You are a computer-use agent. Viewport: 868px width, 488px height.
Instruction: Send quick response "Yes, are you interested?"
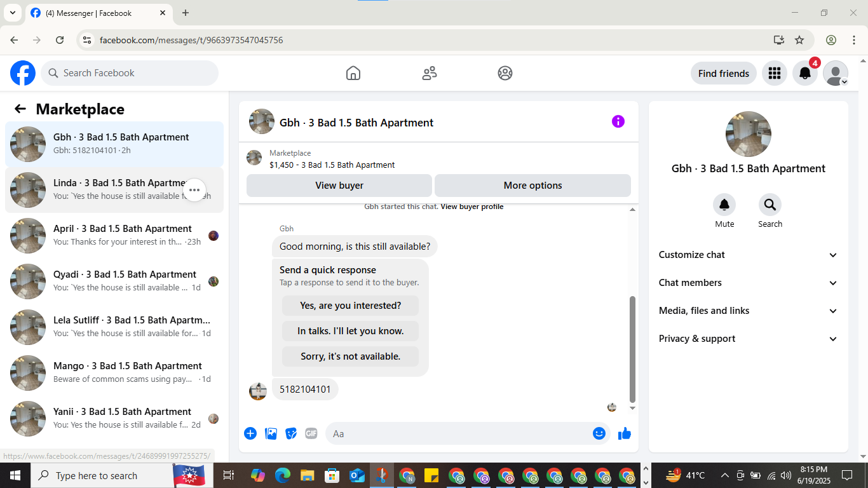[350, 306]
